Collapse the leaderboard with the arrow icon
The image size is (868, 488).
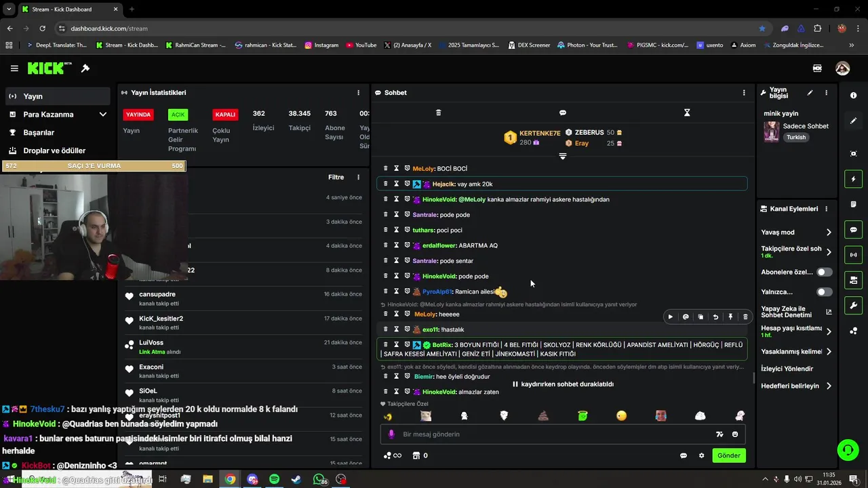point(562,157)
